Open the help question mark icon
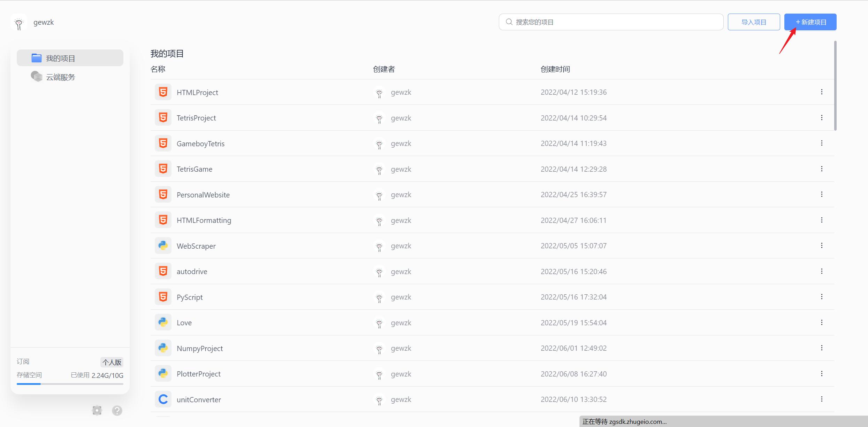This screenshot has width=868, height=427. click(117, 411)
